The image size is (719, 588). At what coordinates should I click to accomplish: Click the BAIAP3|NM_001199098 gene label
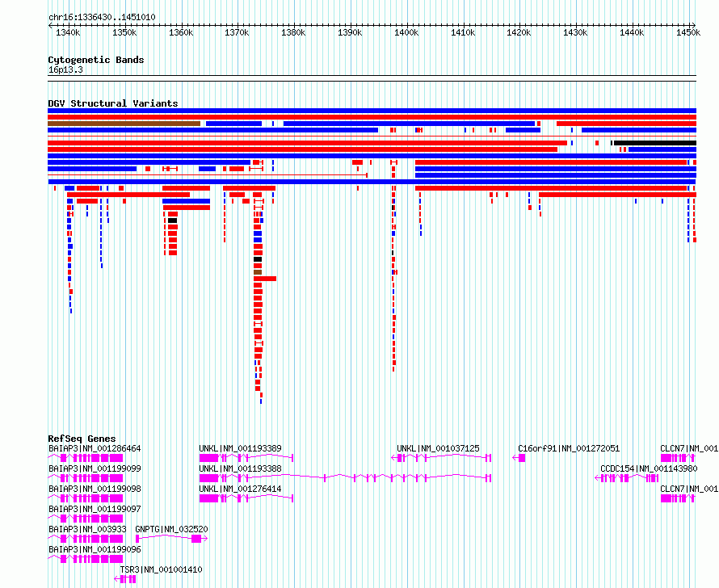tap(95, 489)
